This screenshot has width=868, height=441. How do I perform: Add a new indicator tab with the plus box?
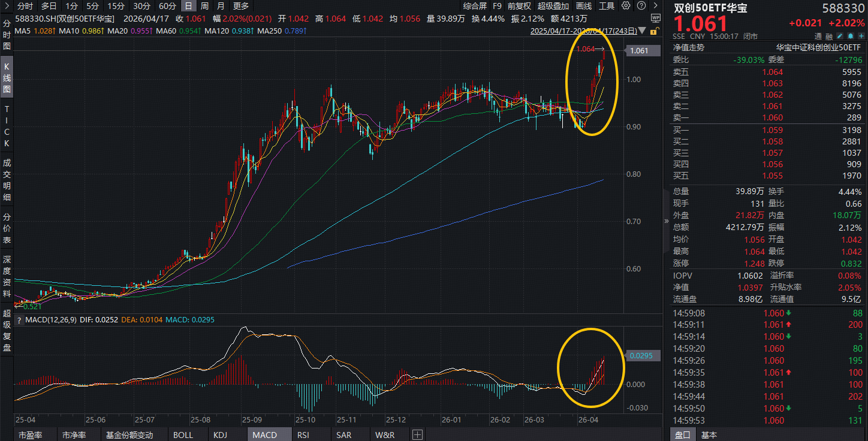point(418,434)
